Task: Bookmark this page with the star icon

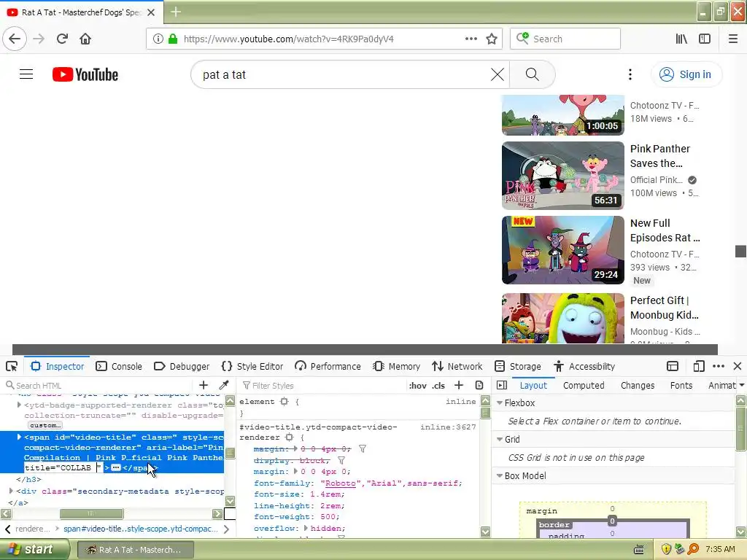Action: [x=492, y=39]
